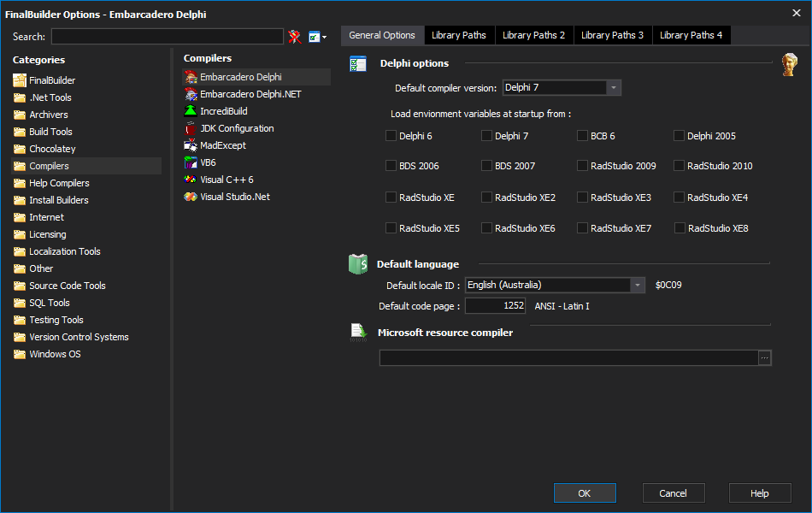Toggle the RadStudio XE2 checkbox
812x513 pixels.
tap(487, 198)
